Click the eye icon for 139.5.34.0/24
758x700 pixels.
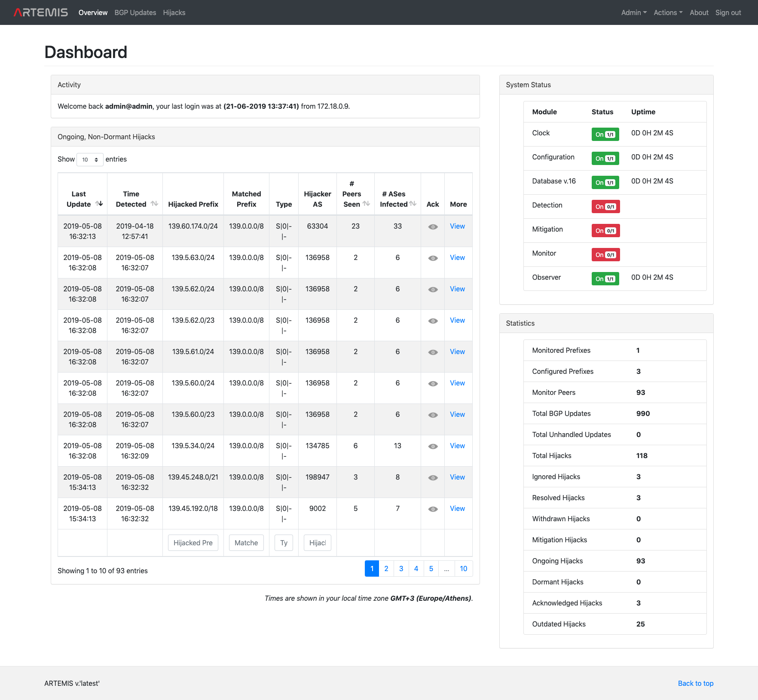pyautogui.click(x=432, y=446)
